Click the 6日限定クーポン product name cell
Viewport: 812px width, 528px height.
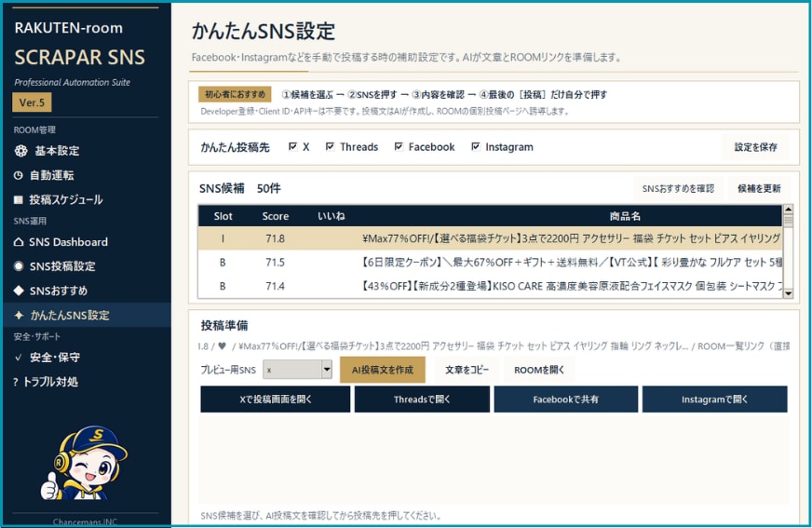[572, 263]
